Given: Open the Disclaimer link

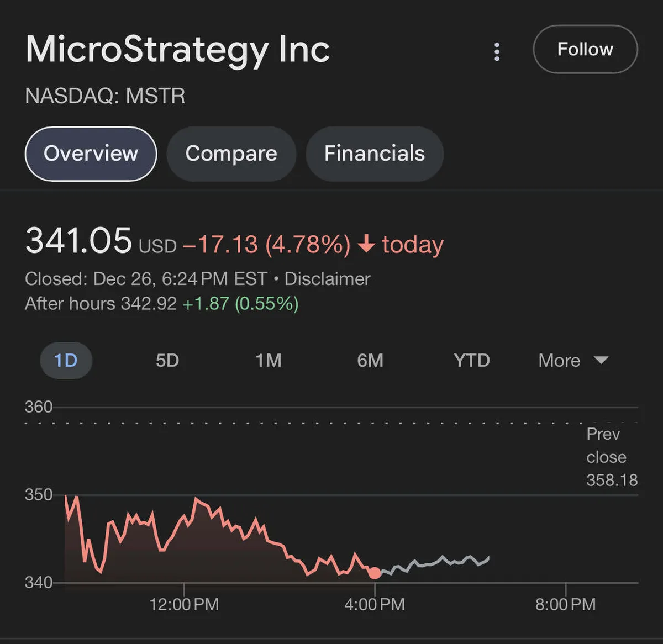Looking at the screenshot, I should (327, 279).
